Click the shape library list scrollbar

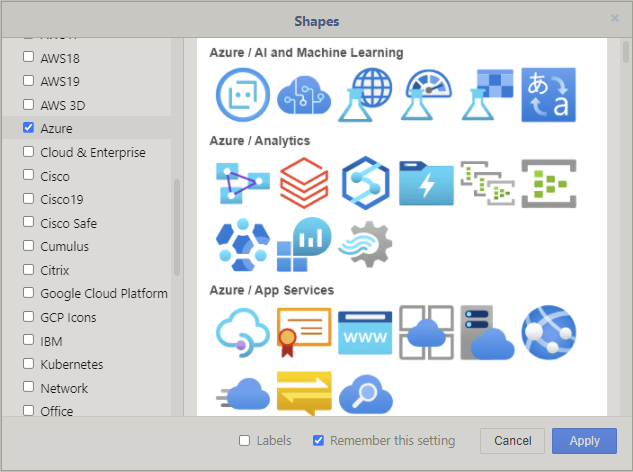(x=177, y=227)
